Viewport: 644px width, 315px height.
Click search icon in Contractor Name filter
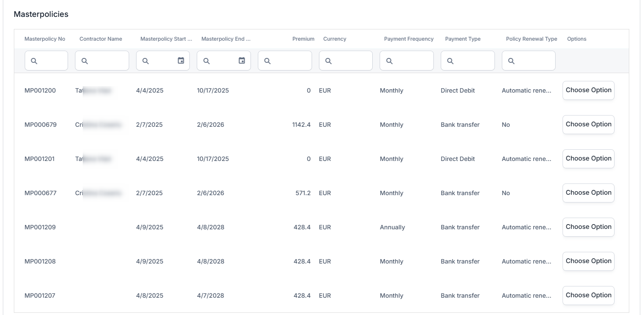click(x=85, y=61)
